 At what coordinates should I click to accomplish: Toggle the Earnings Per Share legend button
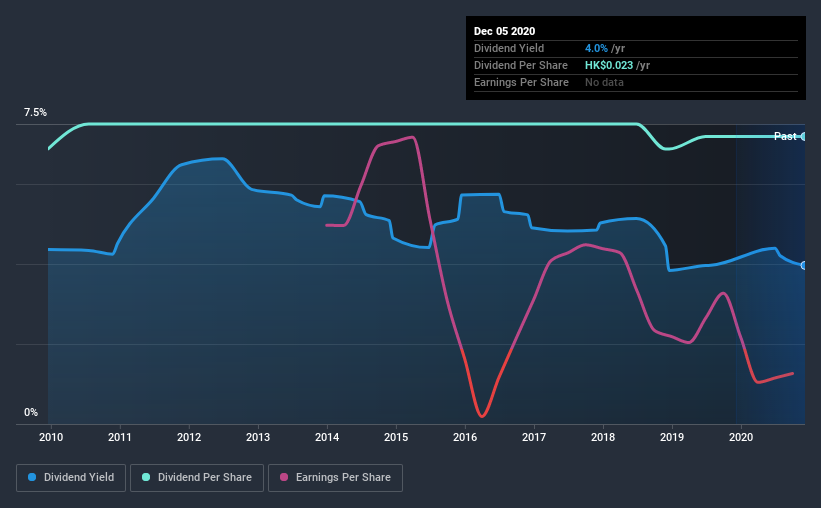pos(336,478)
